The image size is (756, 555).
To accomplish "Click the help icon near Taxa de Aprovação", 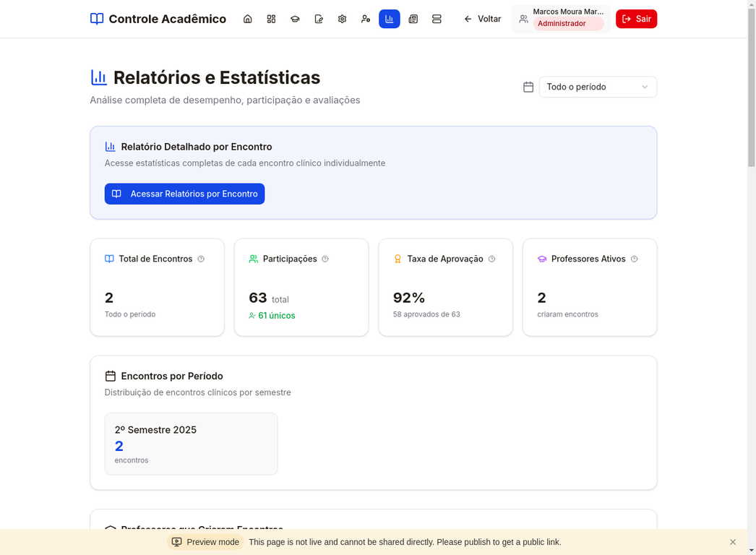I will 491,259.
